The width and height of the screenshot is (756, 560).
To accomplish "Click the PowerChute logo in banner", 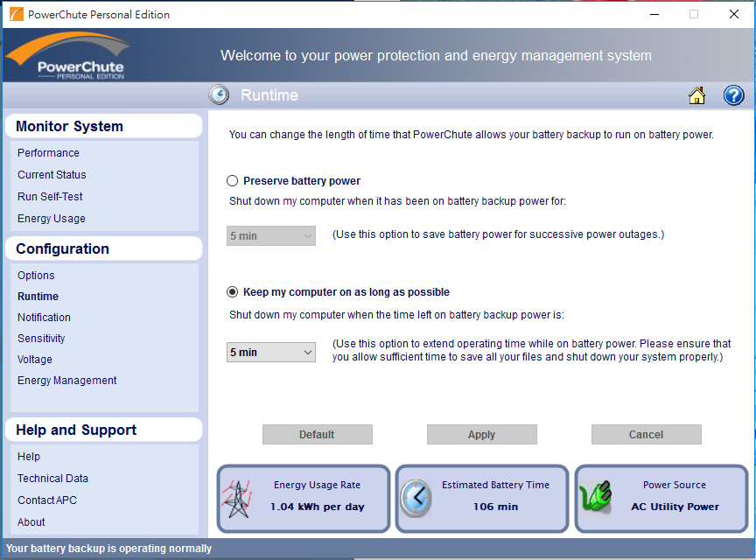I will 67,55.
